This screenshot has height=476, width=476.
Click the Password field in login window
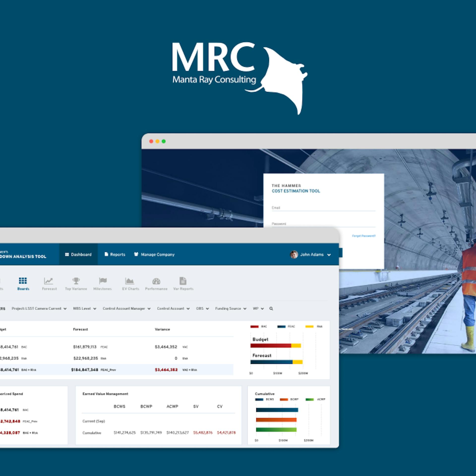324,224
